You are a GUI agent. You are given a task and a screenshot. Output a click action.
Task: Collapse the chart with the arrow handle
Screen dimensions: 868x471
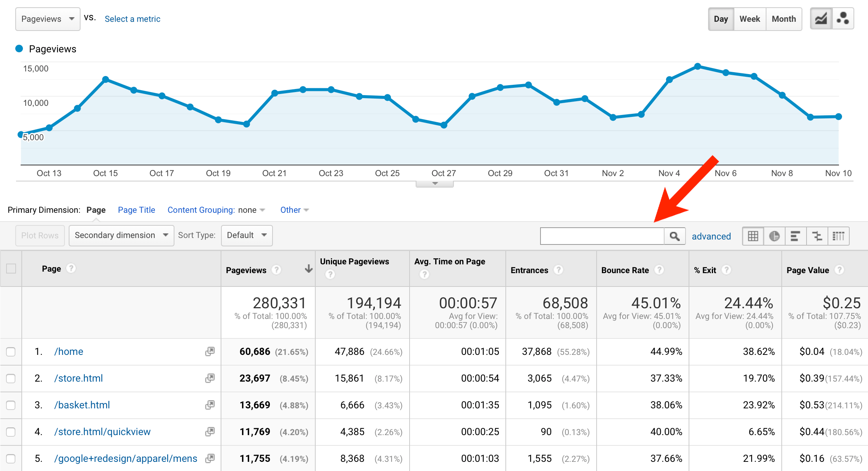[435, 184]
